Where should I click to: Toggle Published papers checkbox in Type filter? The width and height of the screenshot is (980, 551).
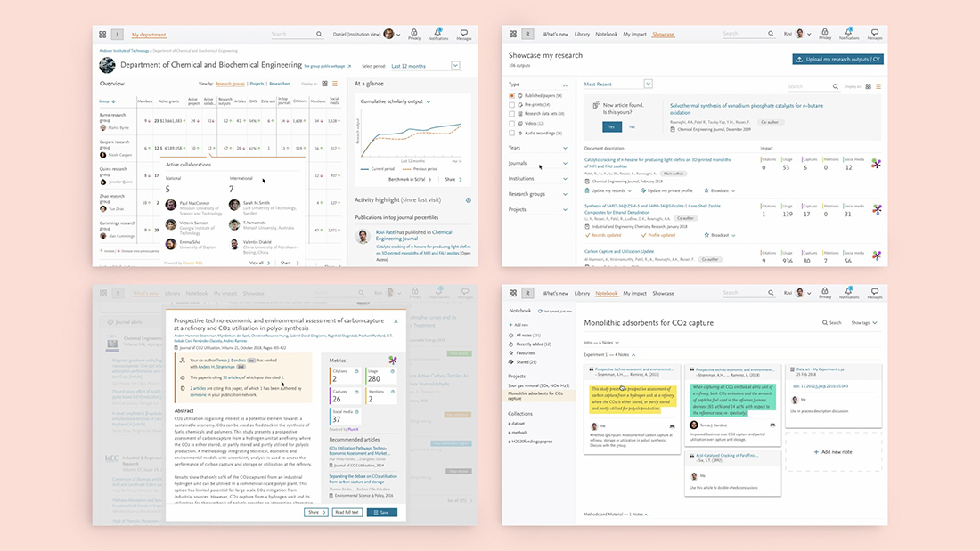click(512, 95)
